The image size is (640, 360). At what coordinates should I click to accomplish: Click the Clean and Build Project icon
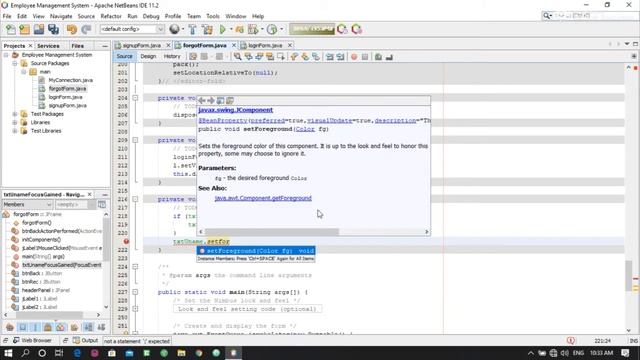click(x=207, y=29)
